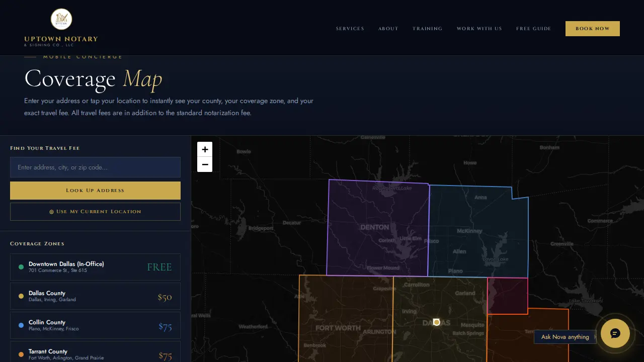644x362 pixels.
Task: Click the Look Up Address button
Action: 95,191
